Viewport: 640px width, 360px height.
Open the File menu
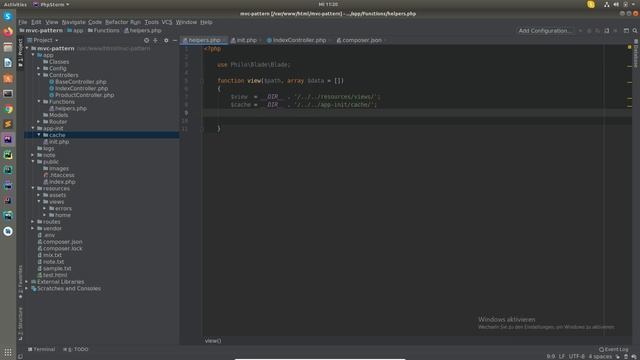[x=22, y=22]
